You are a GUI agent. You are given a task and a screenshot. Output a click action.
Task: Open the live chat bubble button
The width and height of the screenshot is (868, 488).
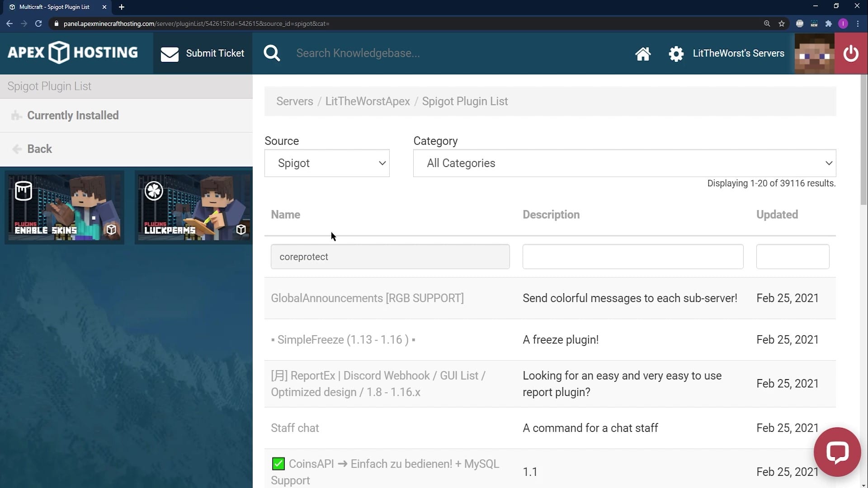(837, 452)
